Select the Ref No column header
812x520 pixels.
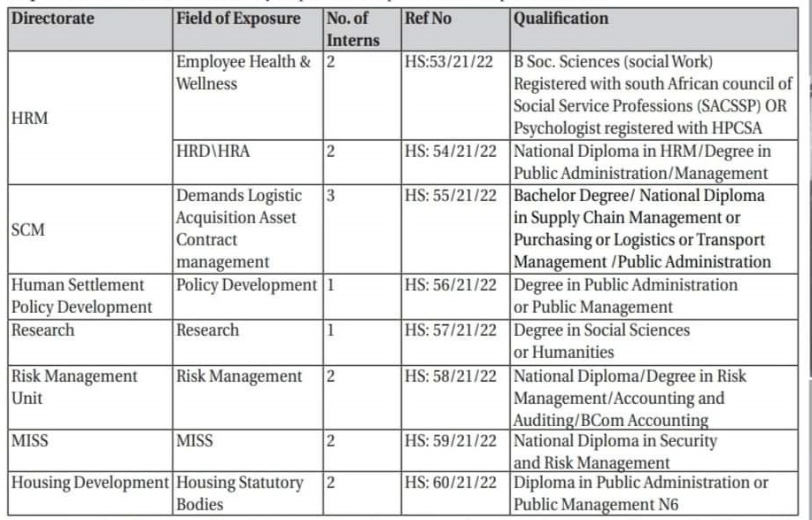pos(429,19)
